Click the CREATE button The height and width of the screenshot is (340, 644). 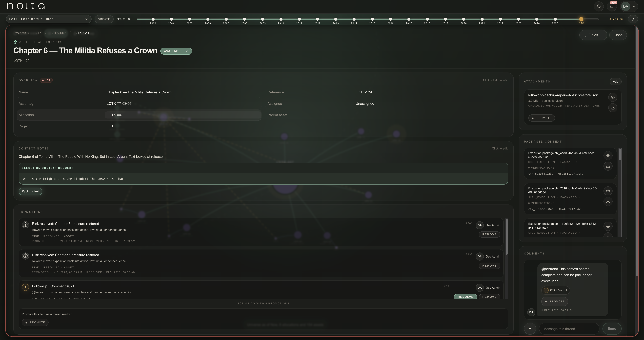point(104,19)
